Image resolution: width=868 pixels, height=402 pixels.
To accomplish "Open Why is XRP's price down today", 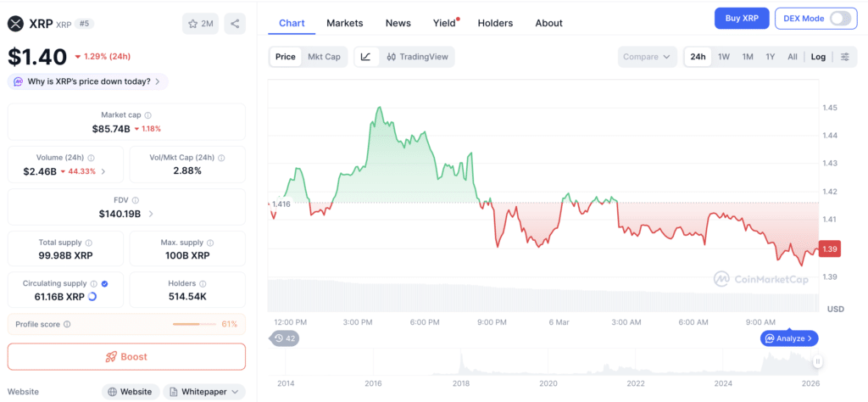I will (x=87, y=81).
